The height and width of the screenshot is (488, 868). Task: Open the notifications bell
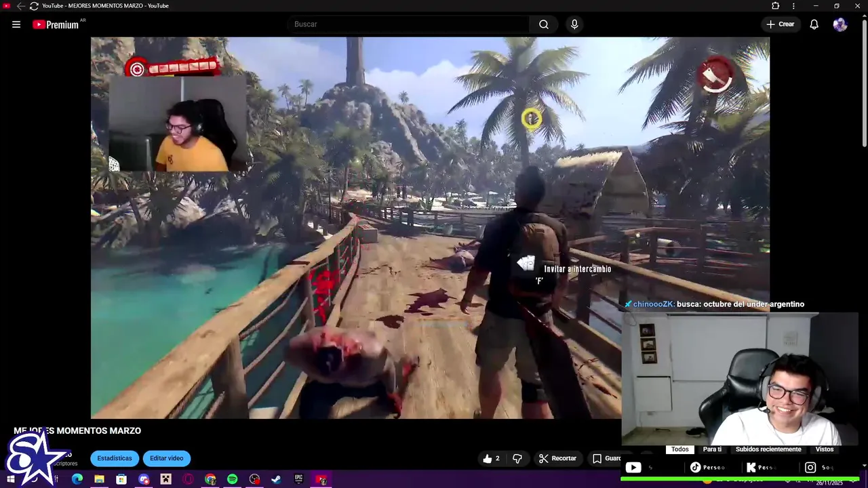coord(814,24)
